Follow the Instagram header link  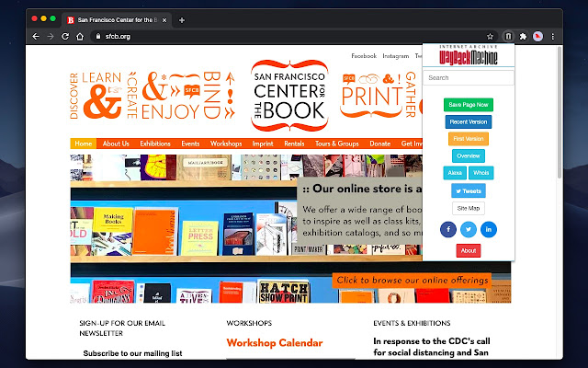click(x=396, y=56)
